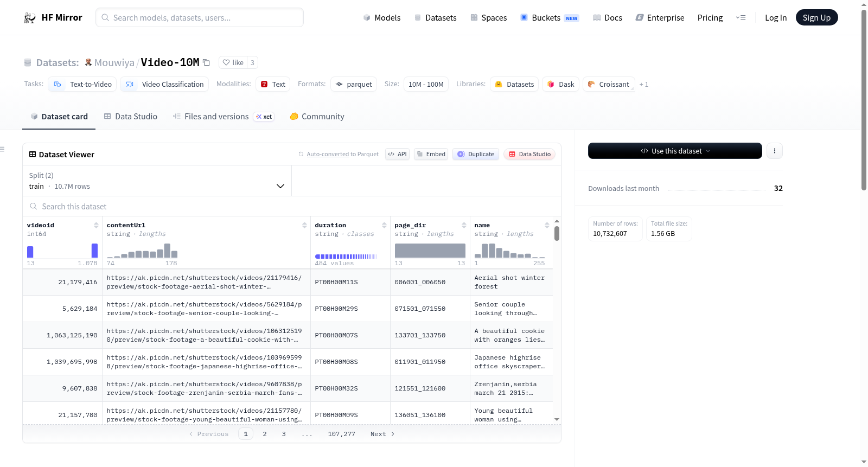Click the Next page button
The height and width of the screenshot is (467, 868).
[x=382, y=434]
